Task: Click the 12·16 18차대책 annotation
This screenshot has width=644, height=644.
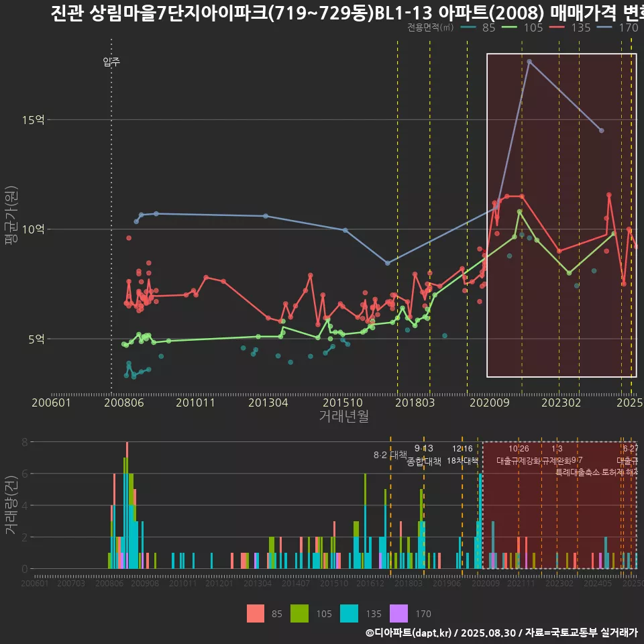Action: pyautogui.click(x=462, y=455)
